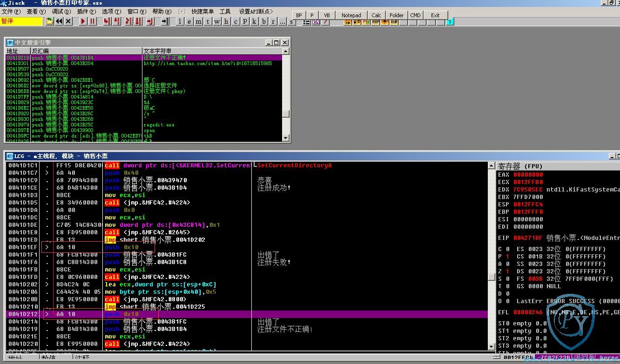Image resolution: width=620 pixels, height=364 pixels.
Task: Click the Exit button
Action: [x=435, y=15]
